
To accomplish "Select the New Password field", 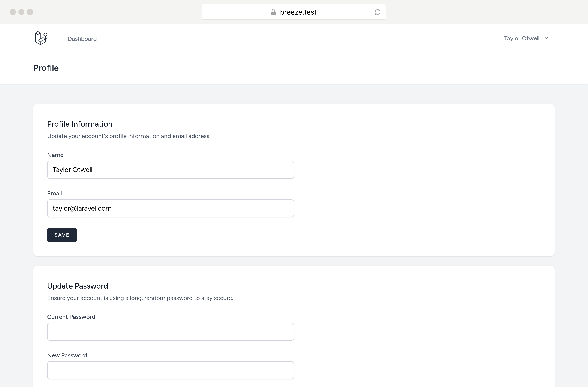I will point(170,370).
